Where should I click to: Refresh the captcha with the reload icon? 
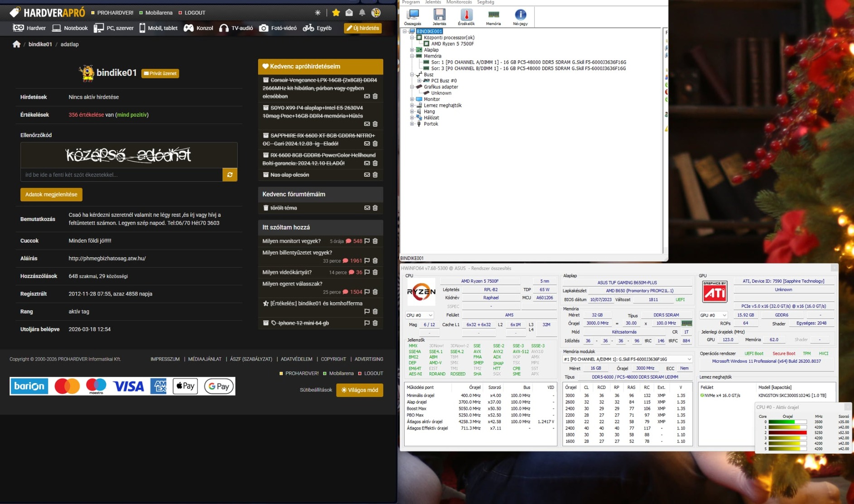click(x=230, y=175)
